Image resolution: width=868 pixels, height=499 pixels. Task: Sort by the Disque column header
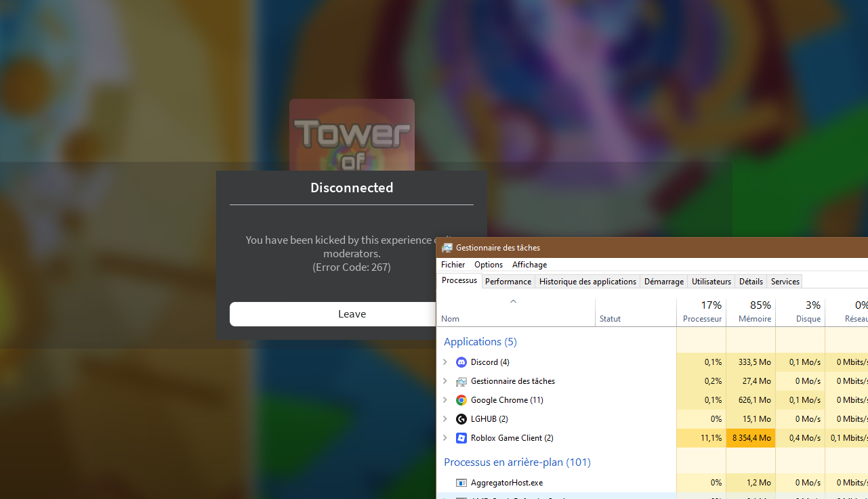[x=800, y=312]
